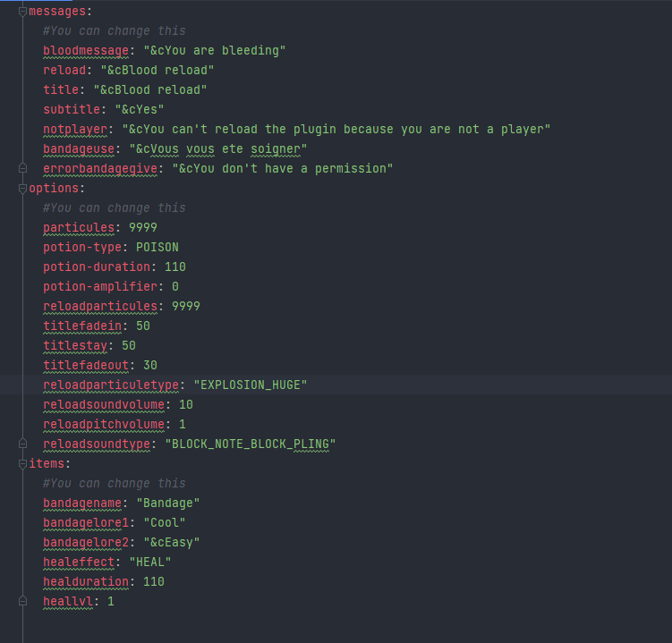Click the healeffect "HEAL" value
Viewport: 672px width, 643px height.
coord(150,562)
